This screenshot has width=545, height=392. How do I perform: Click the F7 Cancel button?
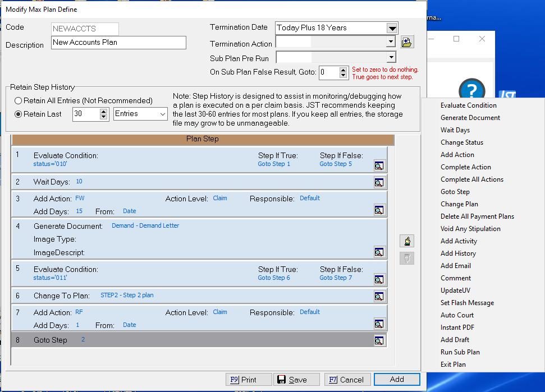pyautogui.click(x=347, y=380)
